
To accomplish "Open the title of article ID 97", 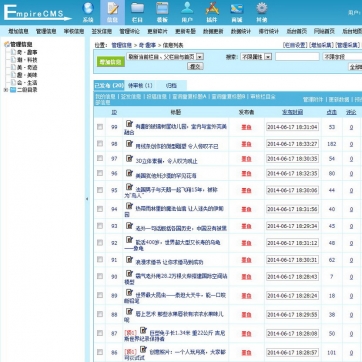I will (x=166, y=161).
